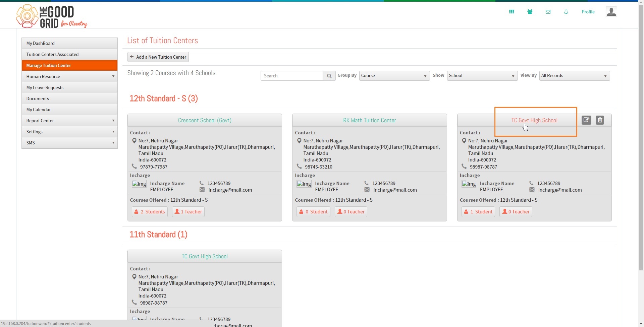Click incharge image in Crescent School card
This screenshot has width=644, height=327.
point(139,184)
